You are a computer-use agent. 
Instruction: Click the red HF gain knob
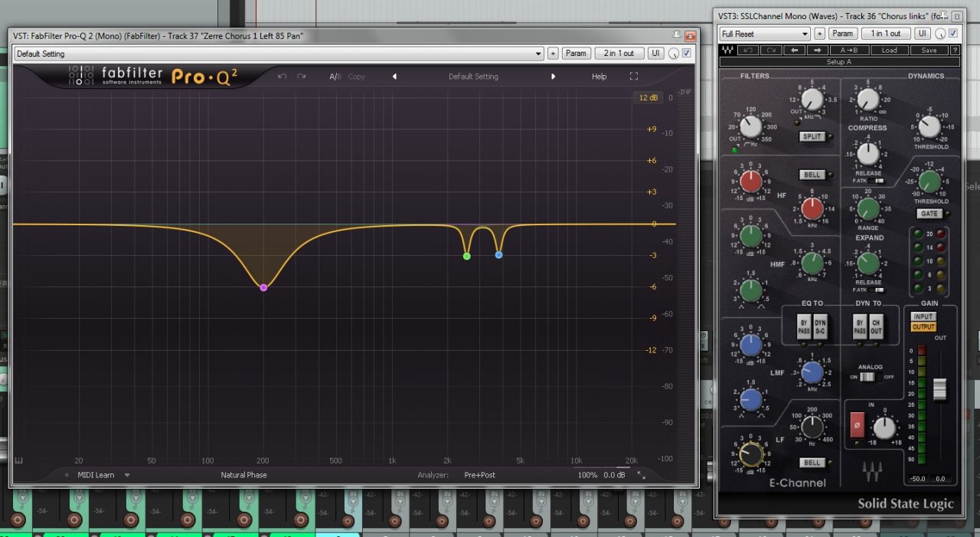click(x=752, y=182)
